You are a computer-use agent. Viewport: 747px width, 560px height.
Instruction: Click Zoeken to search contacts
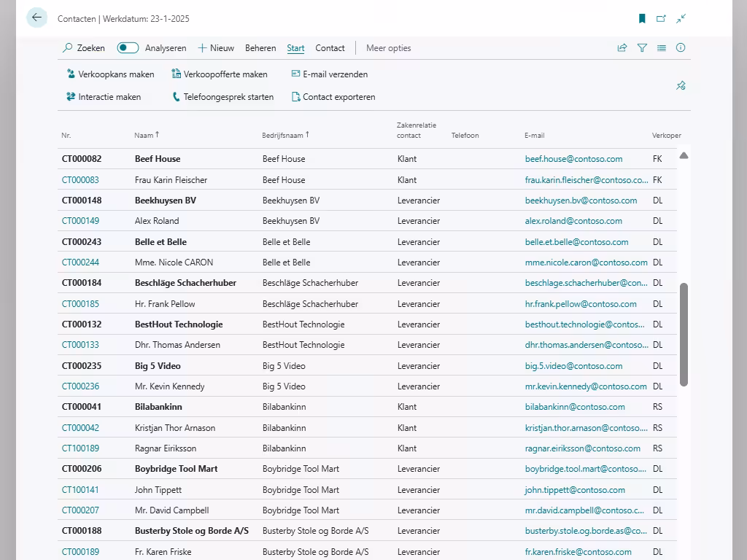(x=84, y=48)
